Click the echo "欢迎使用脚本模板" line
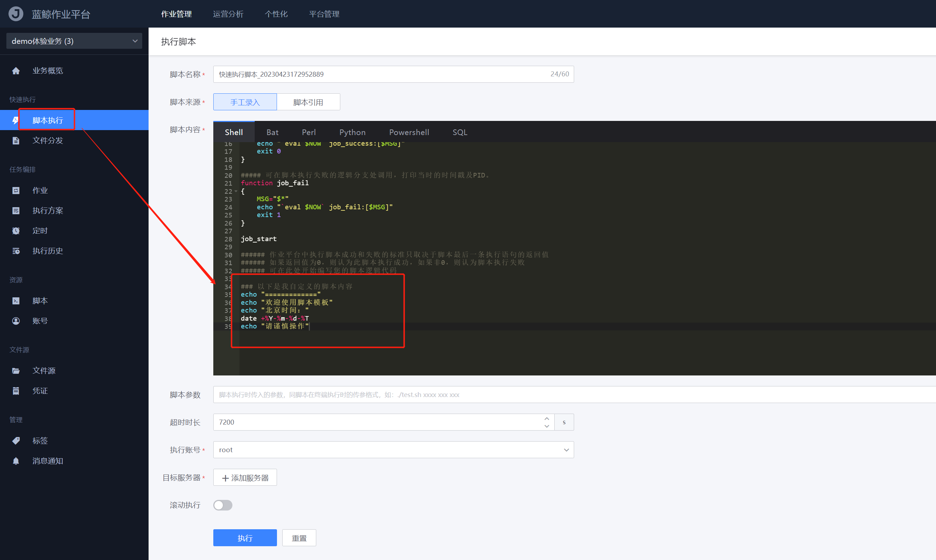Viewport: 936px width, 560px height. click(287, 303)
